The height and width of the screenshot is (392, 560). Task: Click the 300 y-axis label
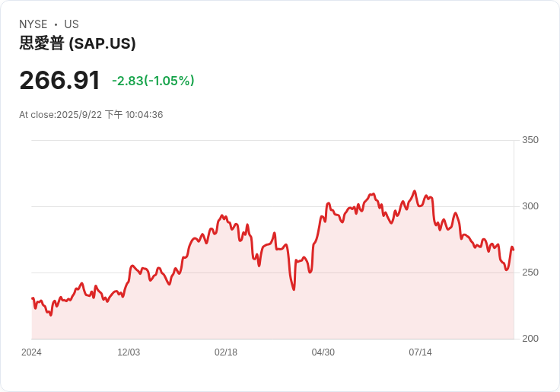(530, 206)
